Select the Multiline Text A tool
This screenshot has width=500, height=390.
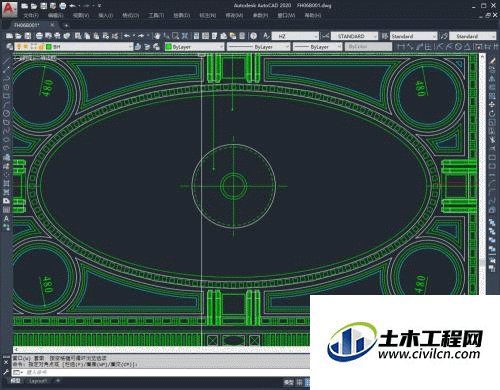(x=6, y=219)
